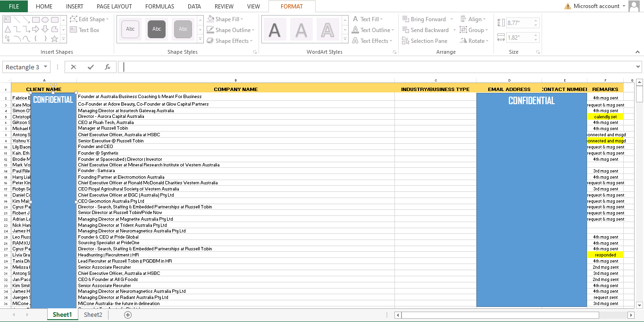This screenshot has width=644, height=322.
Task: Open Text Fill dropdown
Action: 368,19
